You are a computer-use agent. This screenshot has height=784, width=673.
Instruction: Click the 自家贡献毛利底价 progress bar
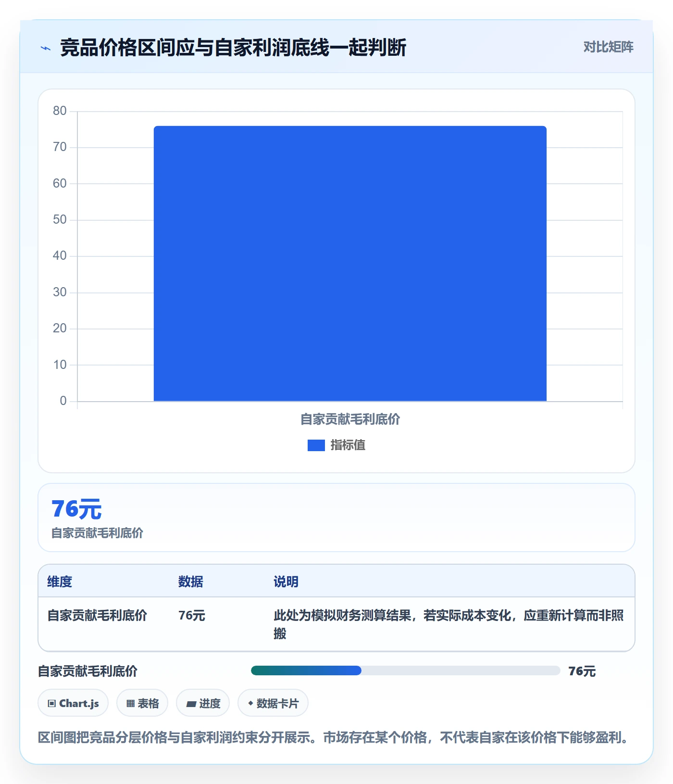point(405,670)
